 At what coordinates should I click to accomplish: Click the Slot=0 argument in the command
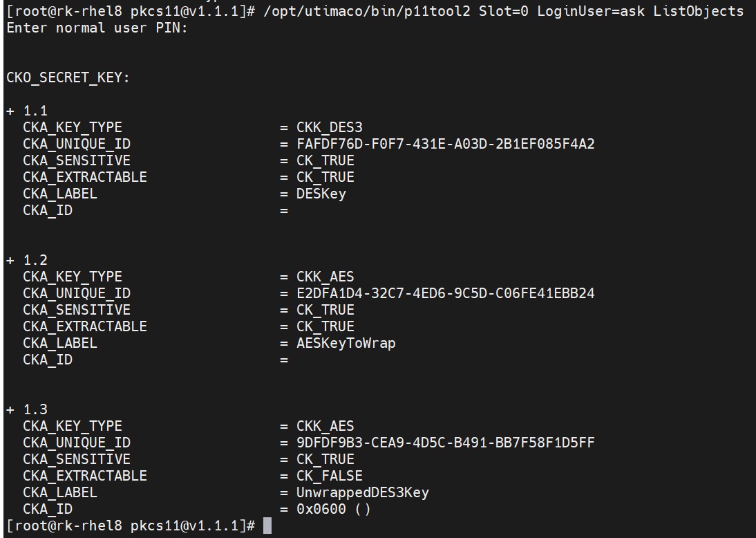[x=503, y=11]
